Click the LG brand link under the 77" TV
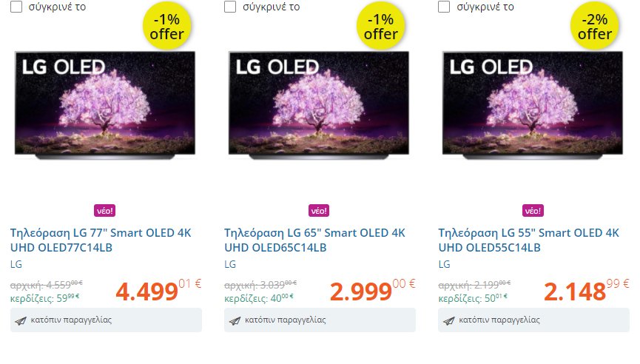Viewport: 640px width, 364px height. coord(16,264)
